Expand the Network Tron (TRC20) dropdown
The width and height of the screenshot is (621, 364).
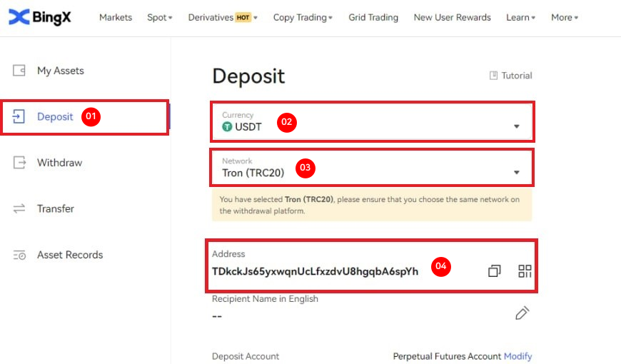pyautogui.click(x=517, y=173)
